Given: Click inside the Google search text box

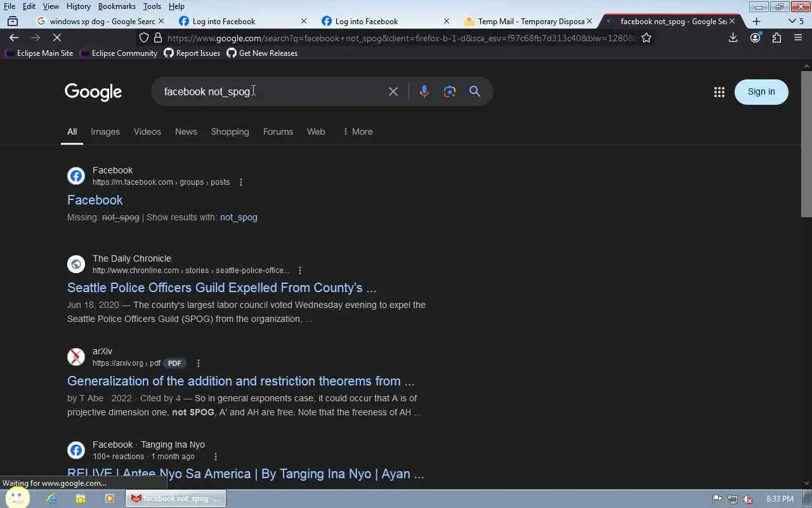Looking at the screenshot, I should pyautogui.click(x=273, y=91).
